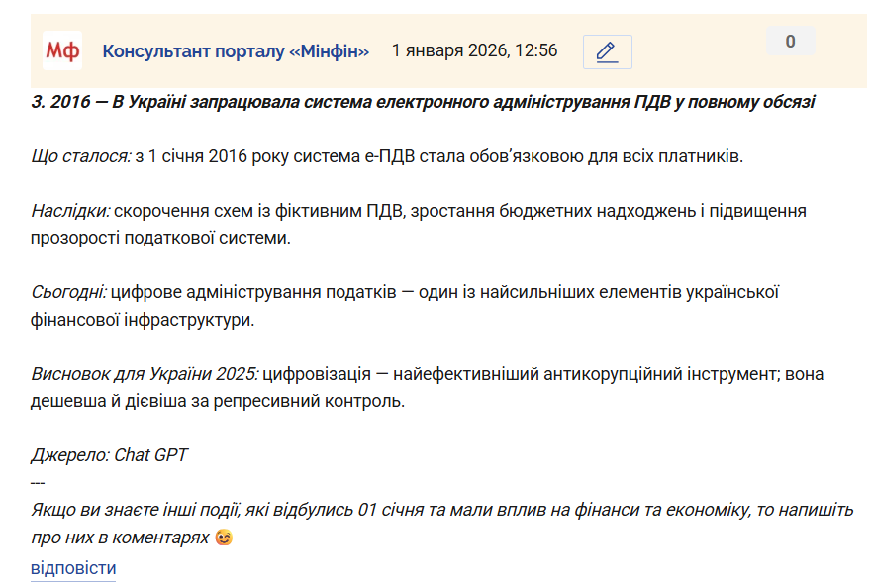Click the відповісти reply link
This screenshot has height=588, width=872.
click(73, 568)
